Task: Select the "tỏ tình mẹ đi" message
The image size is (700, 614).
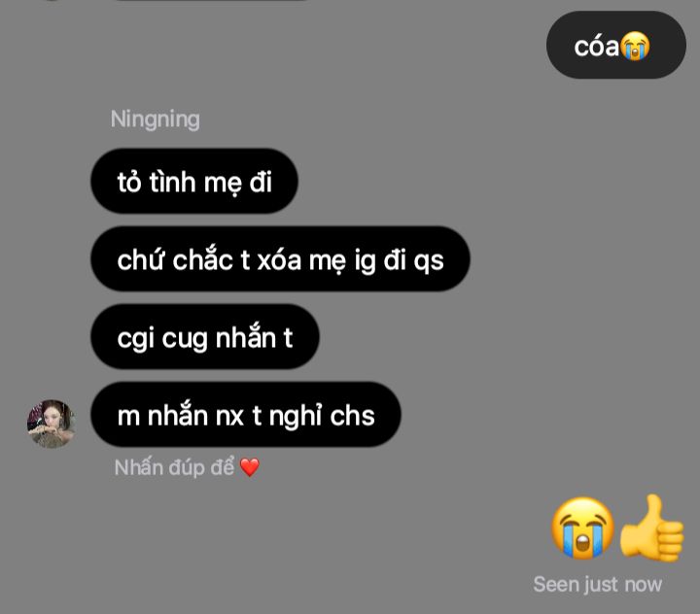Action: (194, 181)
